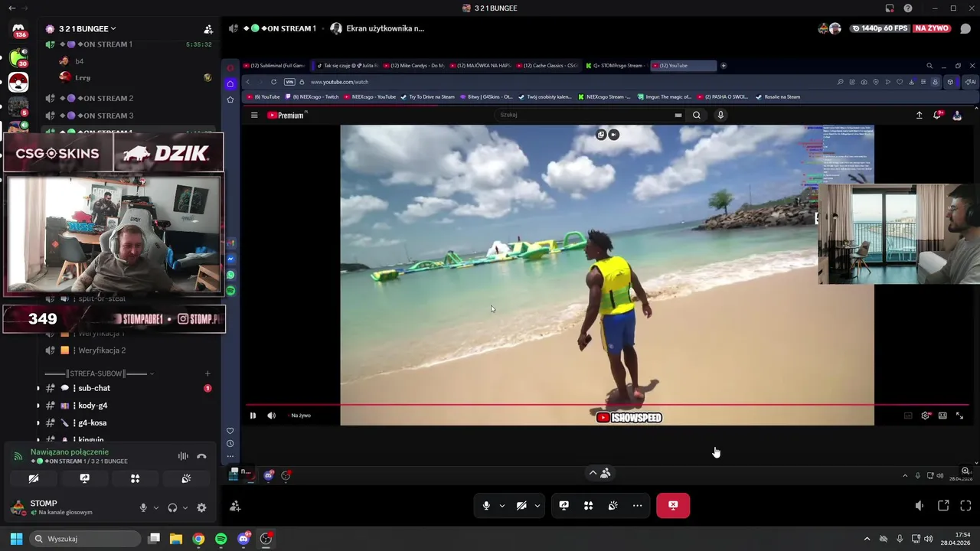
Task: Switch to the Cache Classics browser tab
Action: 548,66
